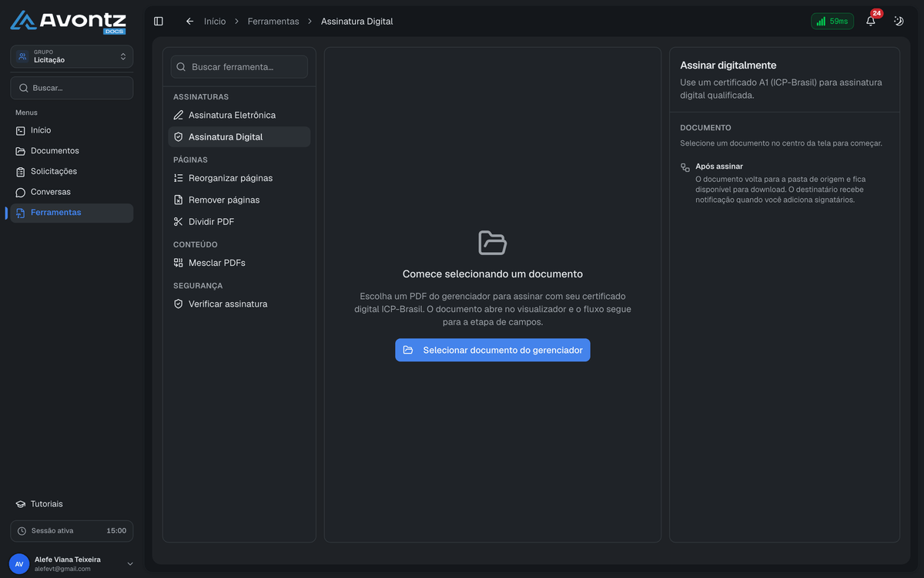This screenshot has height=578, width=924.
Task: Click the large folder icon in center
Action: 493,243
